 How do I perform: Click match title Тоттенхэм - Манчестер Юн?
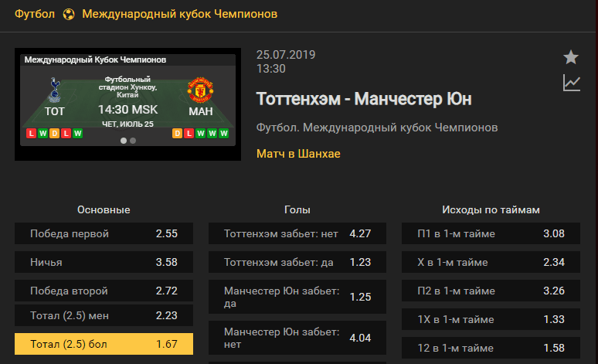[x=364, y=99]
